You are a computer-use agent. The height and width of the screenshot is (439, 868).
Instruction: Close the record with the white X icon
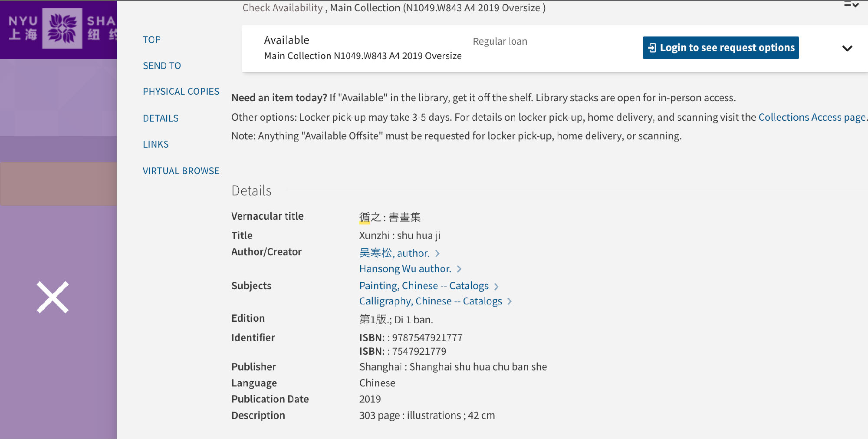click(x=53, y=297)
